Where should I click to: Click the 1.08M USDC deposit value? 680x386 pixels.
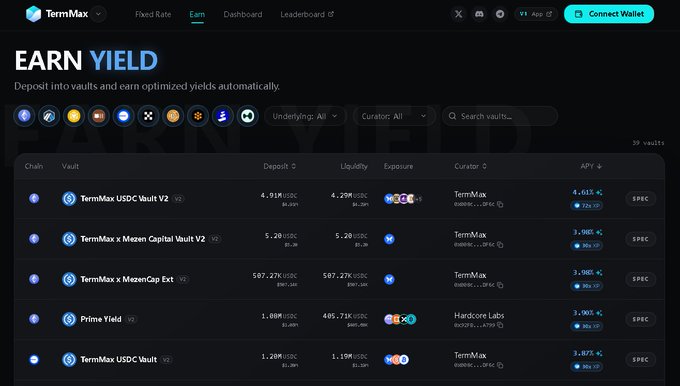(x=279, y=316)
